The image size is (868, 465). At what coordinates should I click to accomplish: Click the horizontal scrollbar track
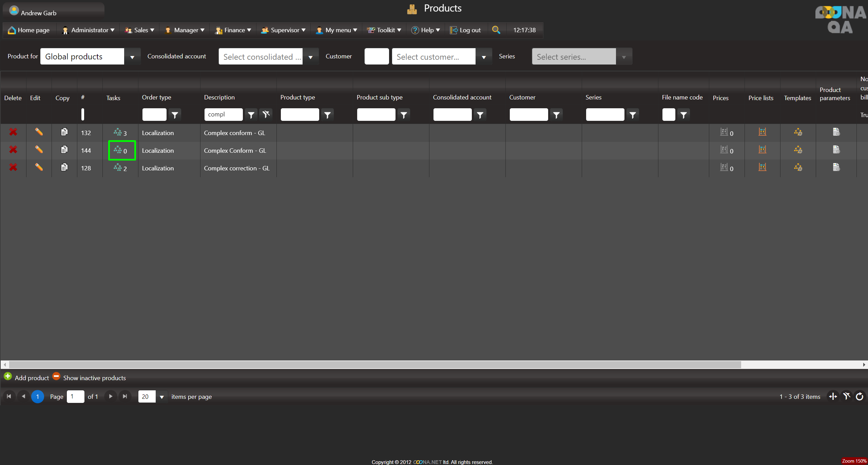801,365
